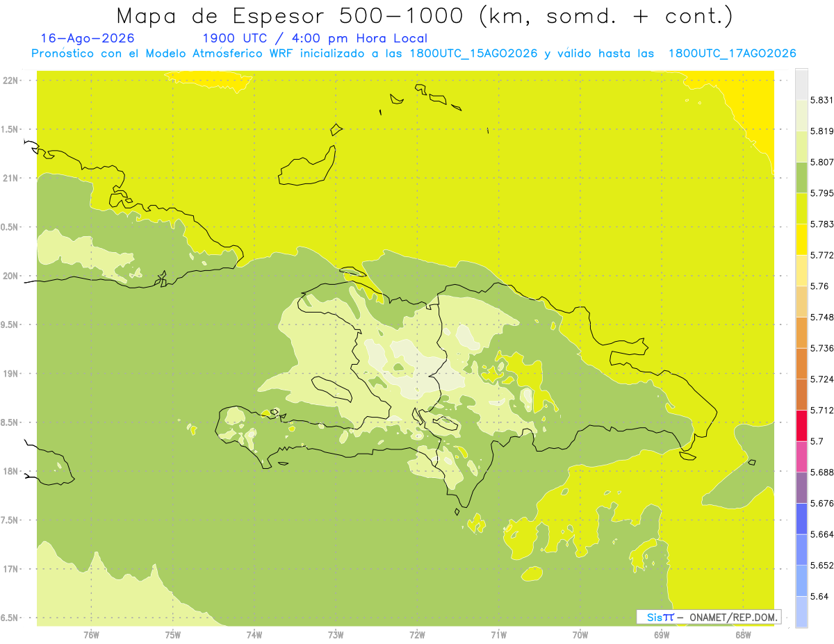Click the green legend swatch between 5.795 and 5.807
This screenshot has width=834, height=644.
(x=801, y=177)
